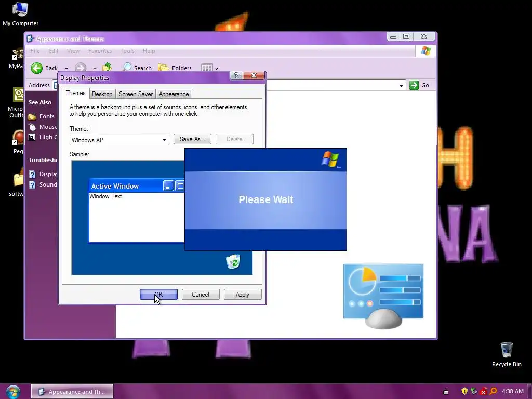
Task: Open the Fonts link in See Also
Action: 47,116
